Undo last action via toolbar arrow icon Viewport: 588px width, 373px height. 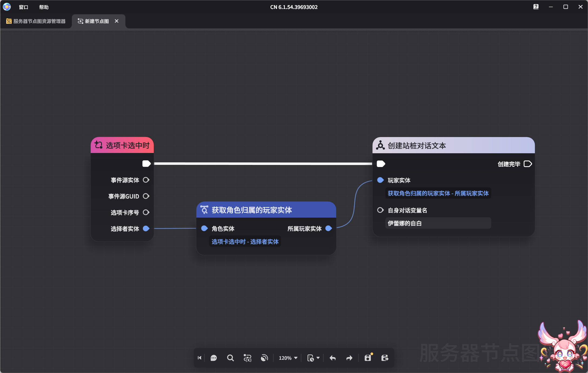332,358
